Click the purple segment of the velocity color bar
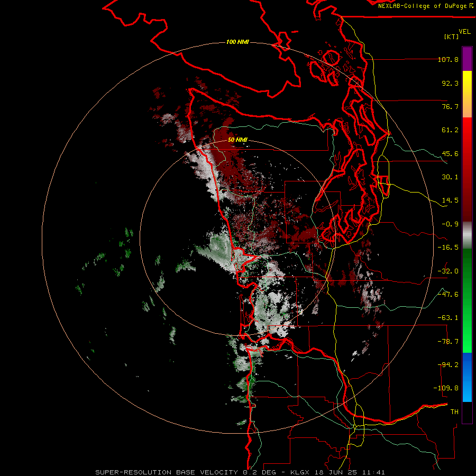 pos(467,59)
